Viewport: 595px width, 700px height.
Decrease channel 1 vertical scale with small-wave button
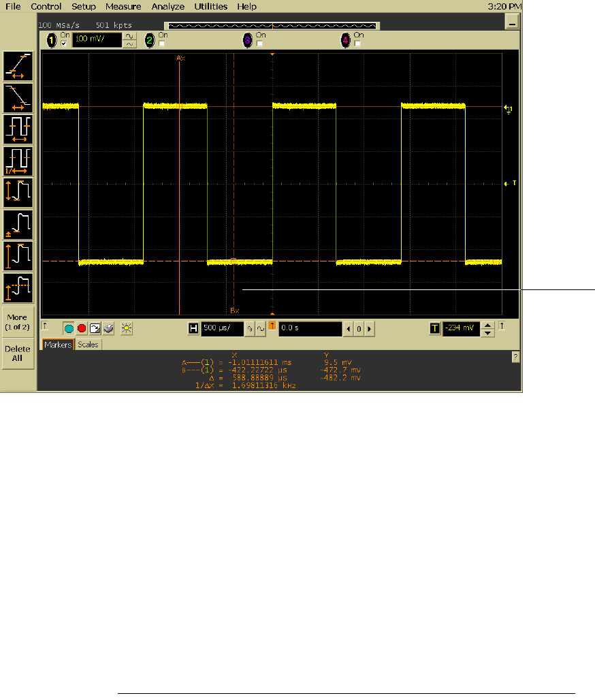(129, 44)
